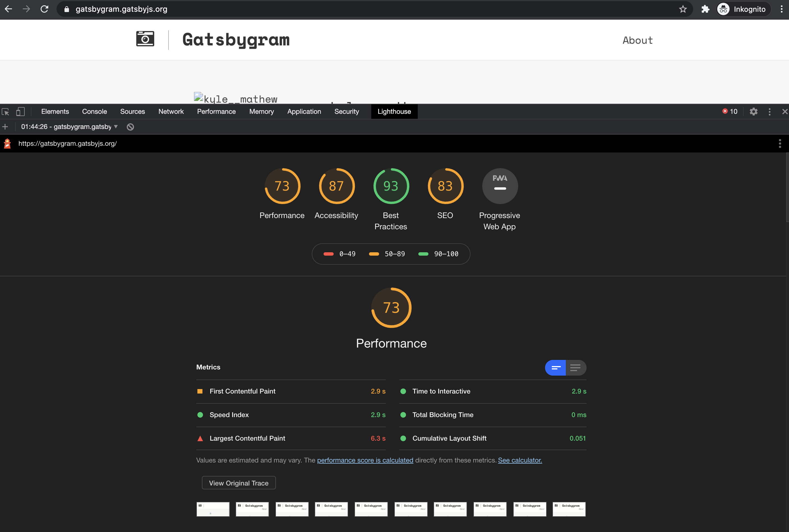Click the inspect element cursor icon

[5, 112]
